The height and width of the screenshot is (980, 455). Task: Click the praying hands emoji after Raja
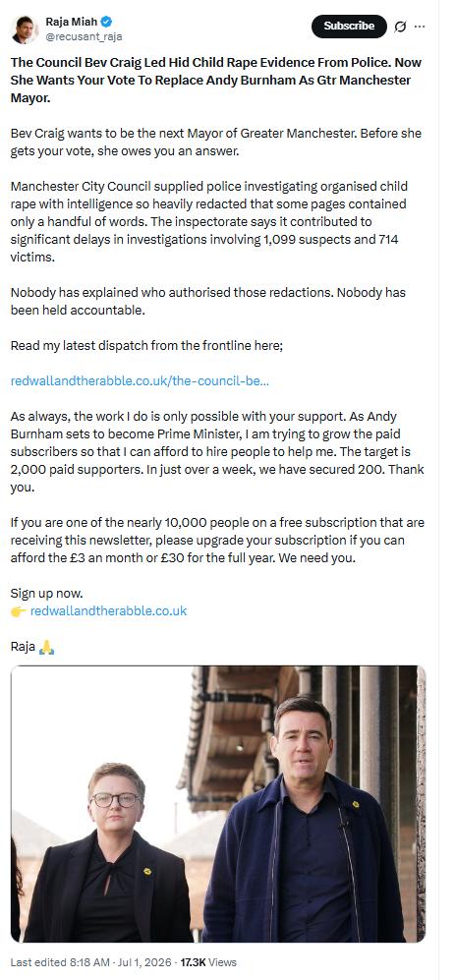[46, 647]
